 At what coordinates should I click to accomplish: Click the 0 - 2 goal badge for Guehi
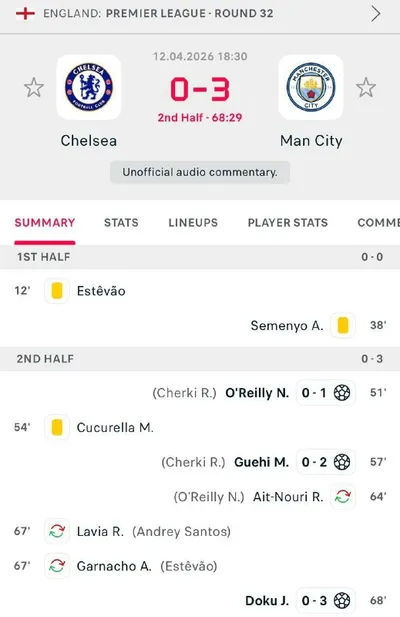pyautogui.click(x=326, y=462)
